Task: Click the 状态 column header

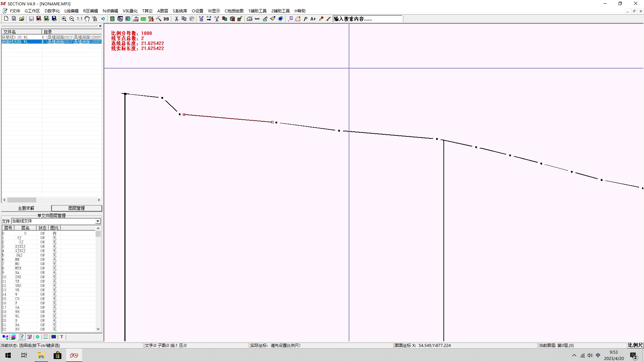Action: point(43,228)
